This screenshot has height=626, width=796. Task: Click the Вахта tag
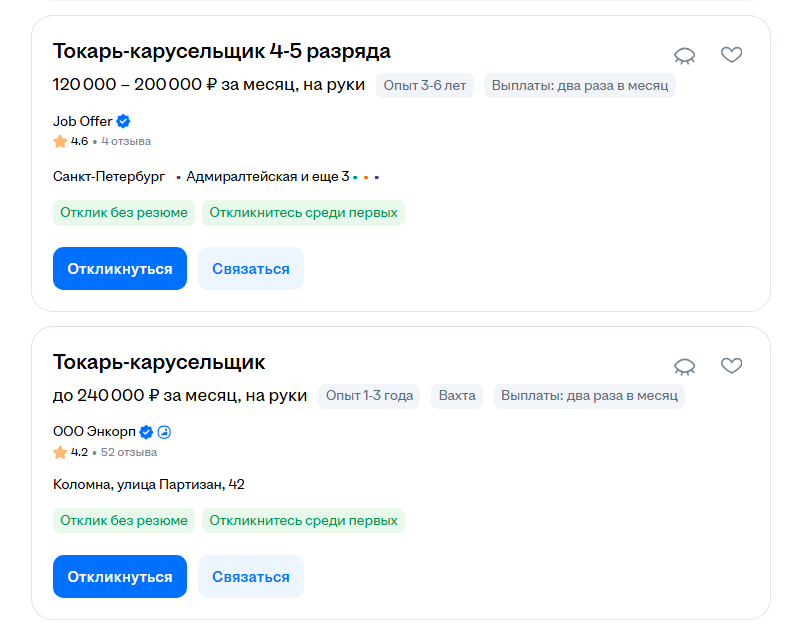[x=457, y=396]
